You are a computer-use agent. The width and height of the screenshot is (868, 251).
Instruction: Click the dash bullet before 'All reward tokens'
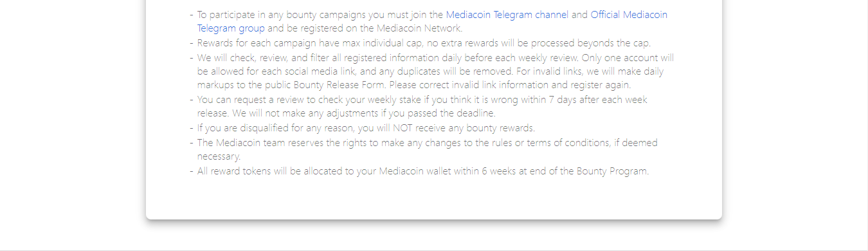pyautogui.click(x=192, y=171)
